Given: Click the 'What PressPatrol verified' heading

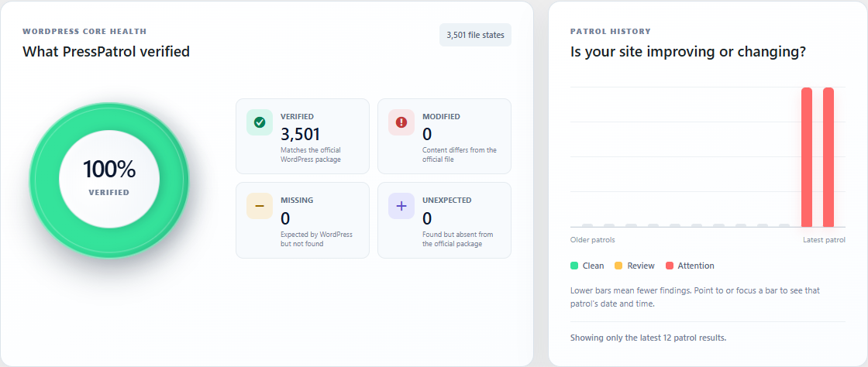Looking at the screenshot, I should [x=106, y=51].
